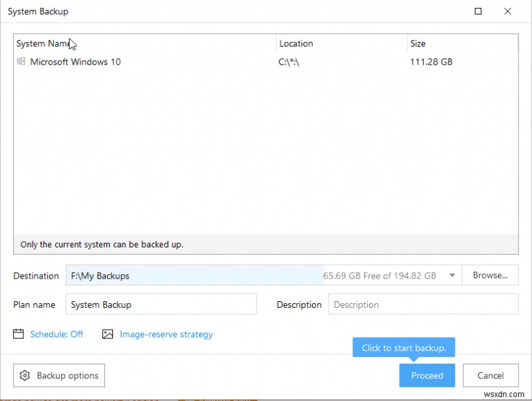This screenshot has width=532, height=401.
Task: Turn on the backup Schedule
Action: click(x=48, y=334)
